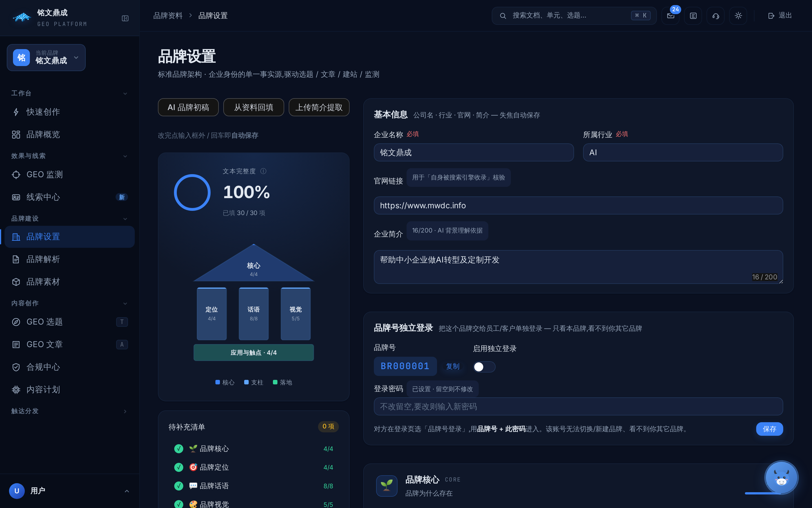Click the 核心 roof block in diagram
Viewport: 812px width, 508px height.
(x=254, y=265)
